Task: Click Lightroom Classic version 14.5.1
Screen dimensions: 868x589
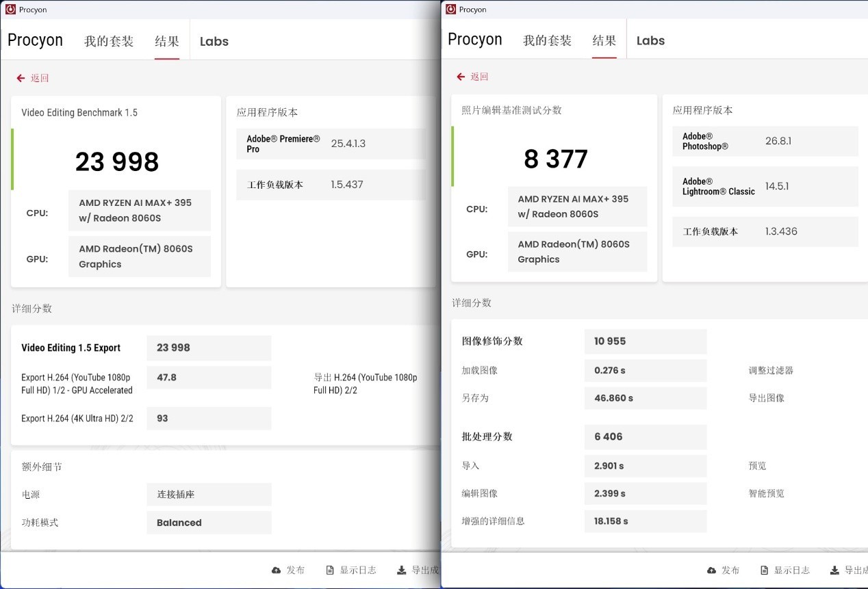Action: point(777,186)
